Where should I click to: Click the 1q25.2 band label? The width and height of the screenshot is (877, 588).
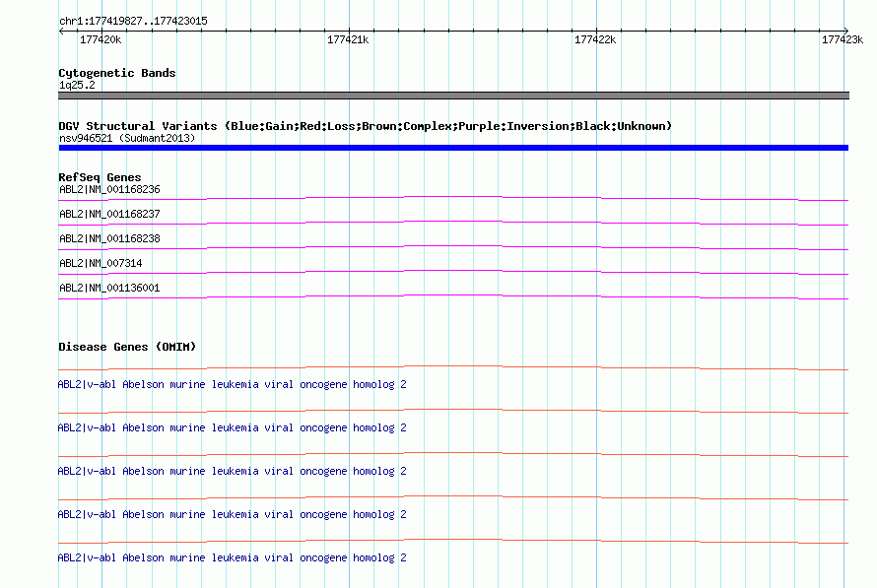[x=77, y=85]
